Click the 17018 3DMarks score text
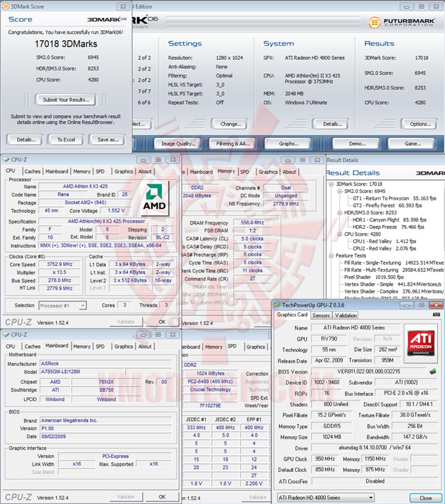This screenshot has width=445, height=504. click(x=66, y=44)
